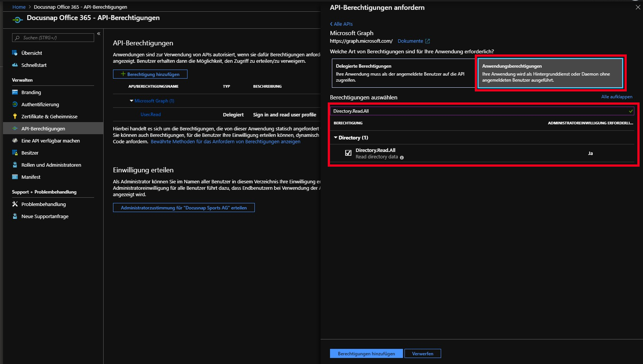Viewport: 643px width, 364px height.
Task: Click the Übersicht grid icon
Action: [x=15, y=53]
